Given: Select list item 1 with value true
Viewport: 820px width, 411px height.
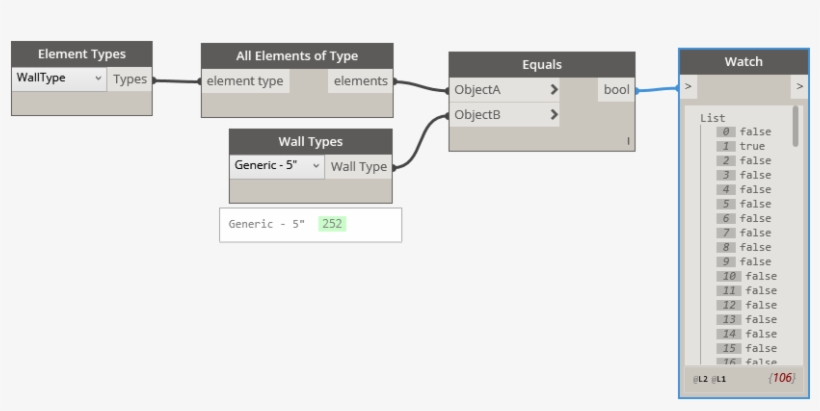Looking at the screenshot, I should point(740,146).
